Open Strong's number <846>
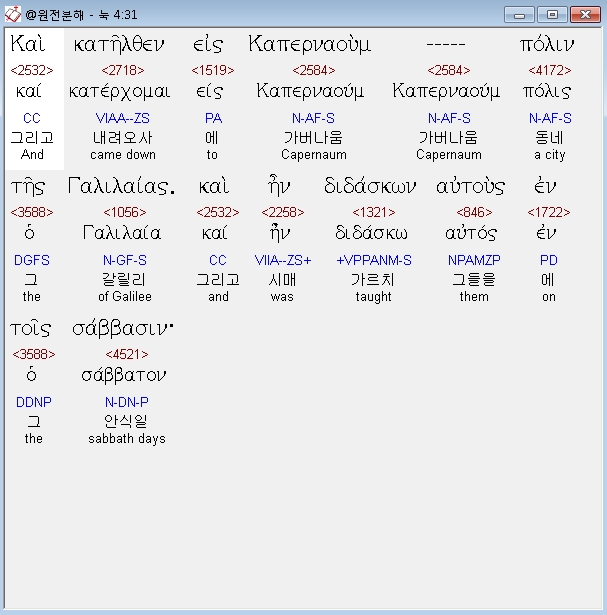This screenshot has height=615, width=607. [x=474, y=212]
